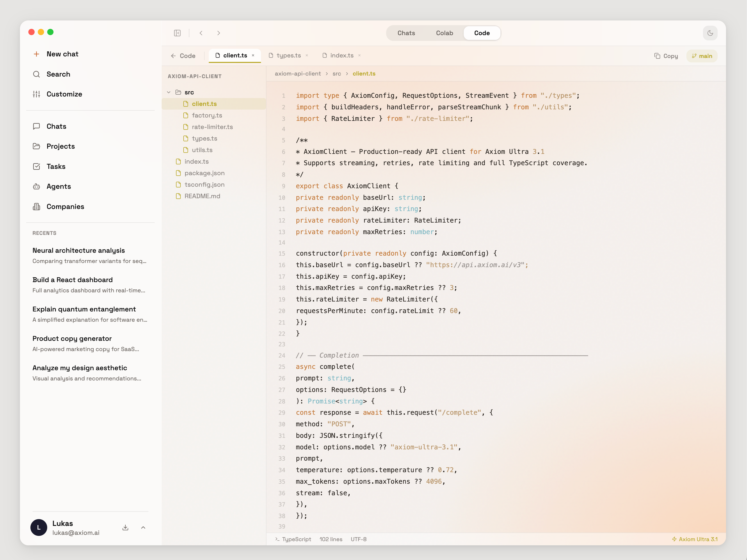Image resolution: width=747 pixels, height=560 pixels.
Task: Open Search from the sidebar
Action: [x=58, y=74]
